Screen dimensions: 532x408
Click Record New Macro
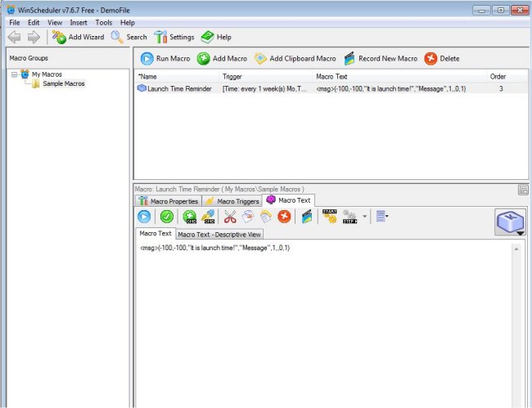tap(381, 59)
